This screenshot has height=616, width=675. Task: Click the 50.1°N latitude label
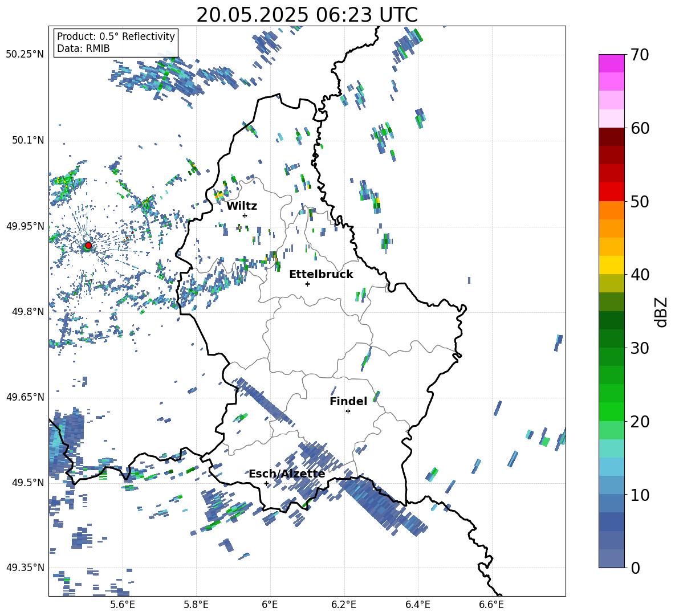(x=27, y=140)
